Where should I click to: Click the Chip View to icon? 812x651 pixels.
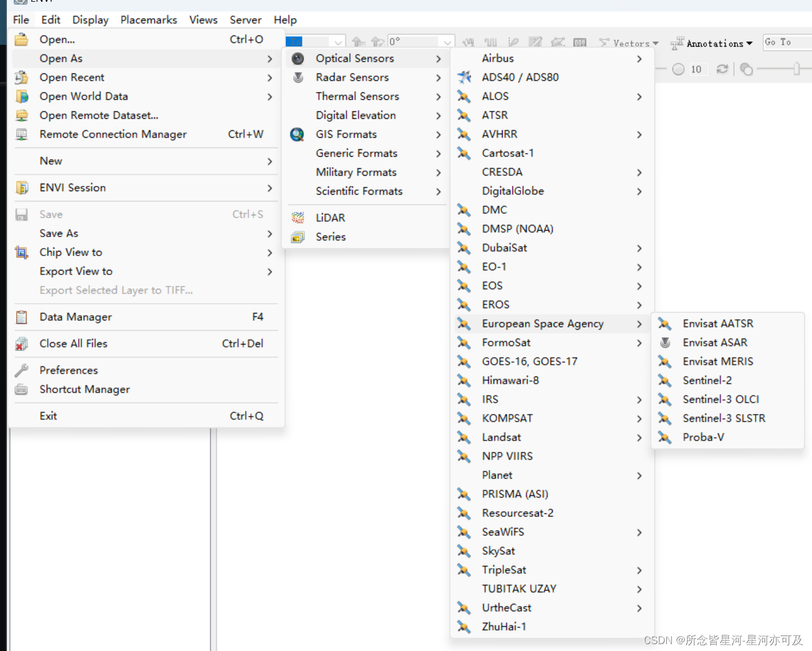click(21, 253)
